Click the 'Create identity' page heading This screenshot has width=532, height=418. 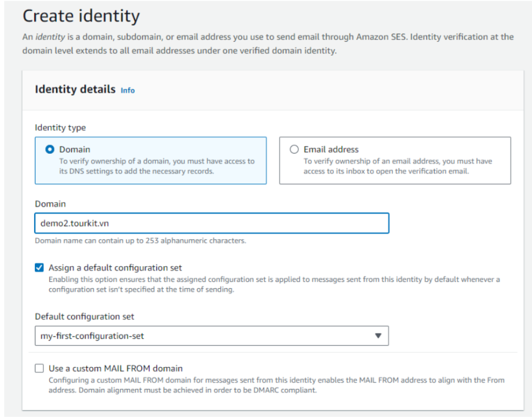point(81,16)
